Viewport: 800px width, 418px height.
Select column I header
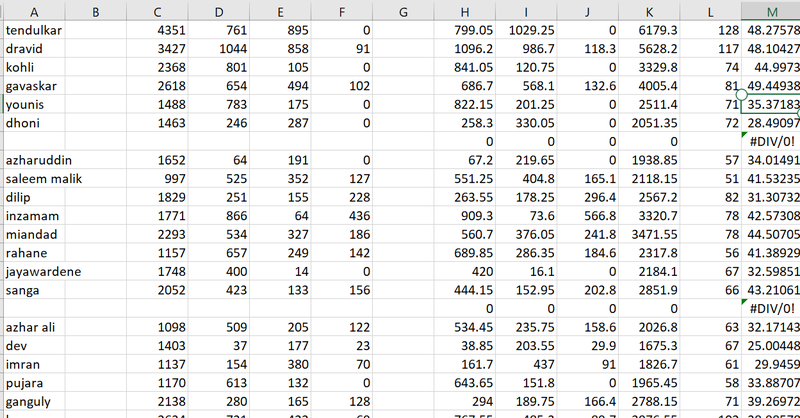(x=526, y=12)
